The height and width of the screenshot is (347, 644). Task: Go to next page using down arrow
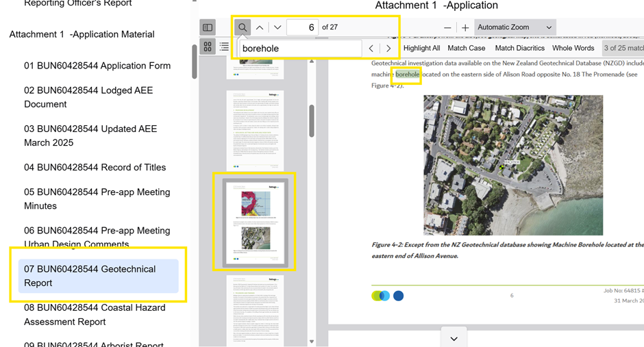[x=277, y=27]
